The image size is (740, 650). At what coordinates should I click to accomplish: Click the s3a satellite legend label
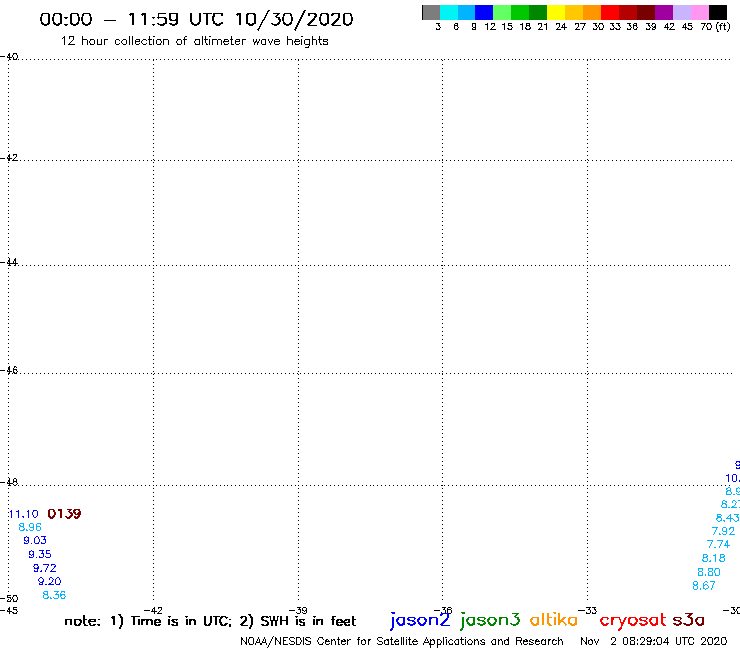click(688, 620)
